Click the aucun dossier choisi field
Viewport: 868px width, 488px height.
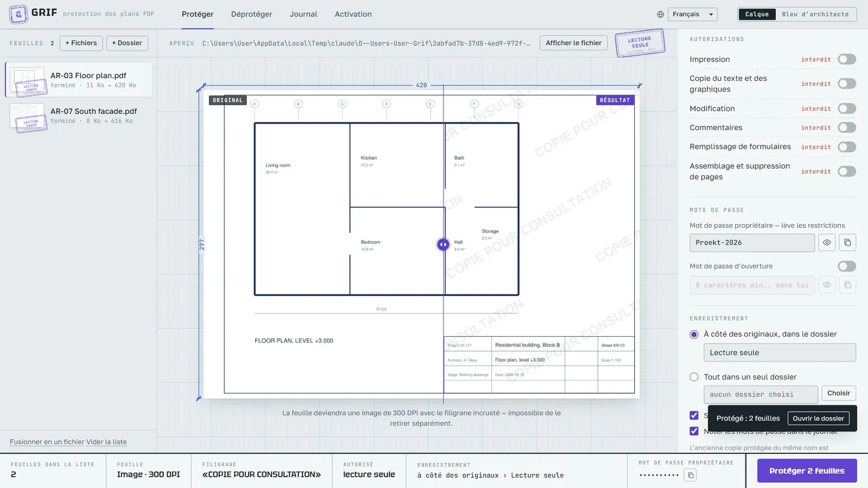click(761, 394)
